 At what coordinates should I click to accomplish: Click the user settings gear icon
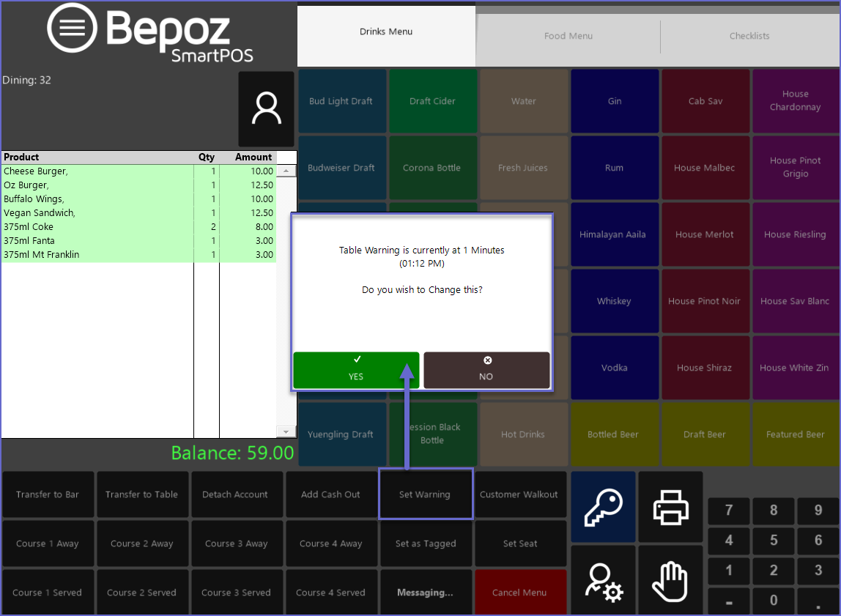tap(603, 582)
